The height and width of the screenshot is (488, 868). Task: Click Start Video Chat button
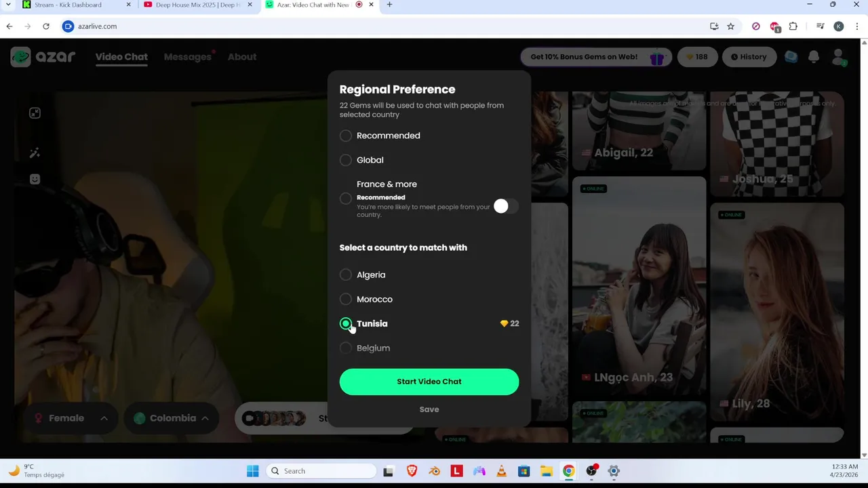(429, 382)
